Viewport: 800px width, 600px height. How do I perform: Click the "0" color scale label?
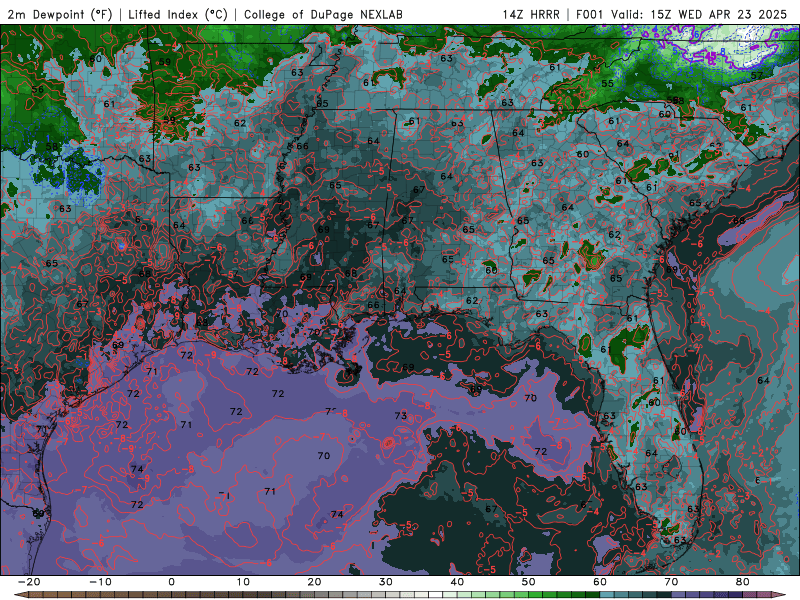(171, 582)
